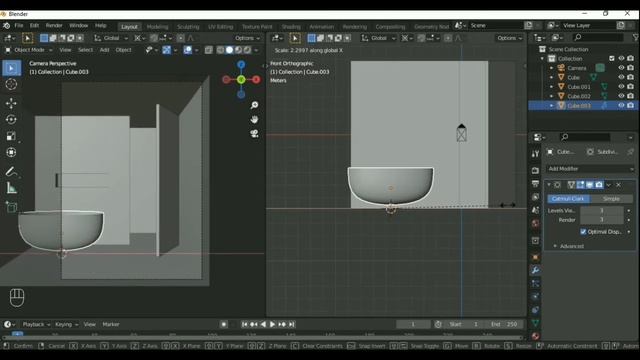Toggle Collection exclude checkbox in outliner
This screenshot has width=640, height=360.
click(612, 58)
